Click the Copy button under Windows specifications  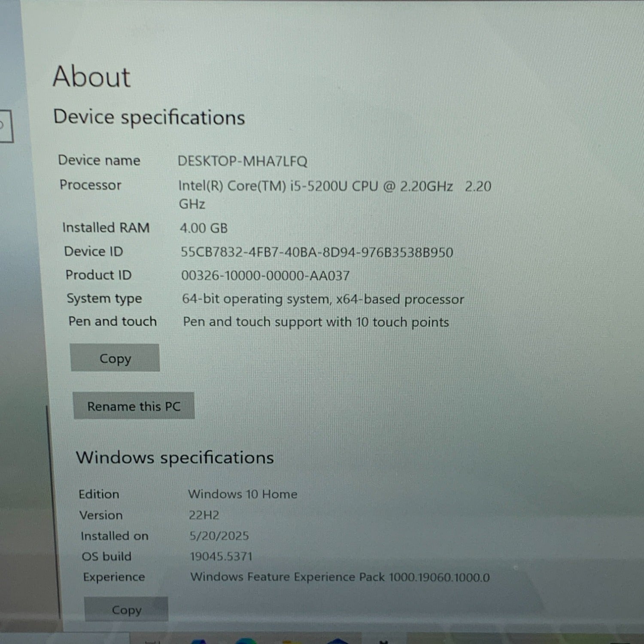point(126,609)
